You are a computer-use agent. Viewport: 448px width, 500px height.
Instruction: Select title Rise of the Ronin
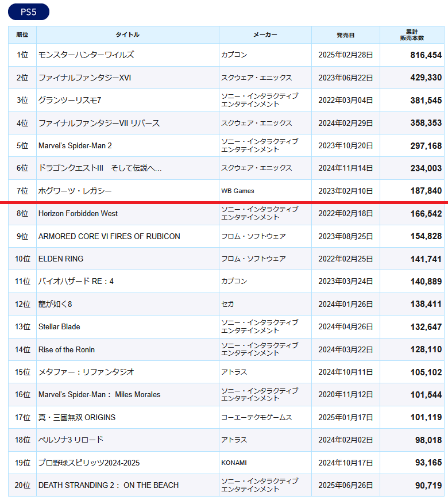[x=67, y=349]
